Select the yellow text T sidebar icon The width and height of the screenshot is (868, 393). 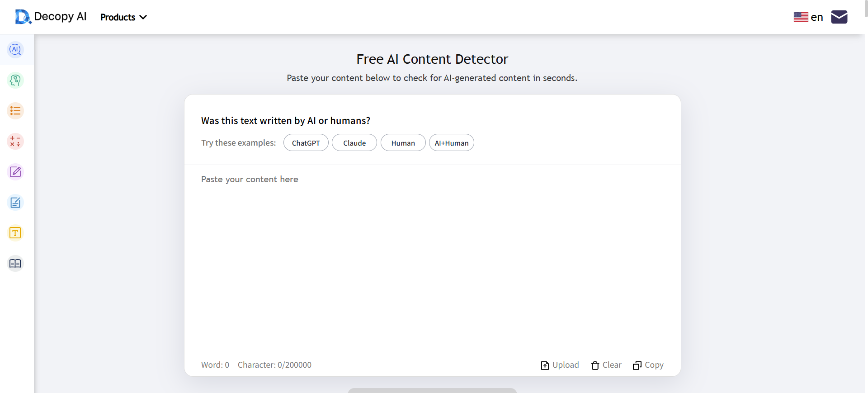tap(15, 233)
